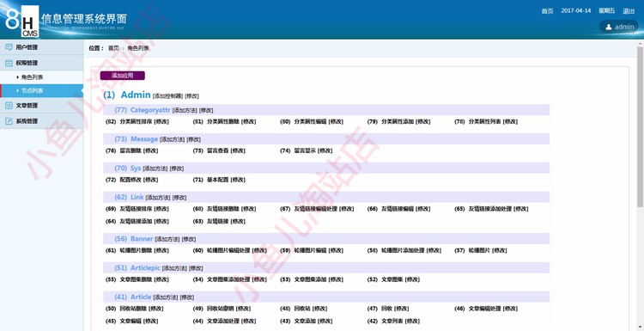
Task: Click the 8H CMS logo
Action: point(22,21)
